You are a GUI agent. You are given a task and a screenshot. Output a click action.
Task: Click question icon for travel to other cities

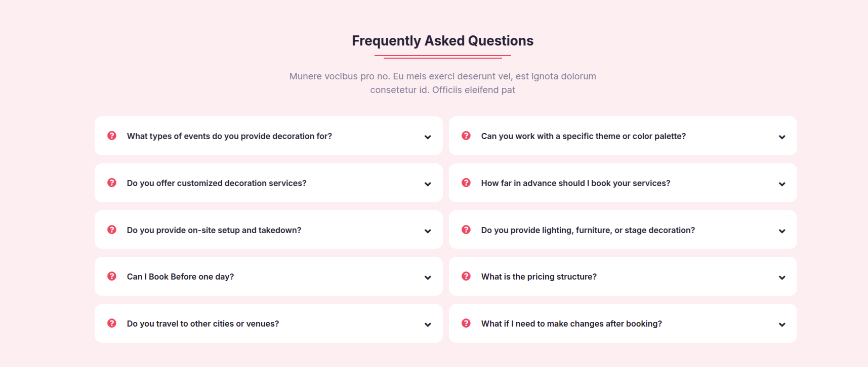click(112, 323)
